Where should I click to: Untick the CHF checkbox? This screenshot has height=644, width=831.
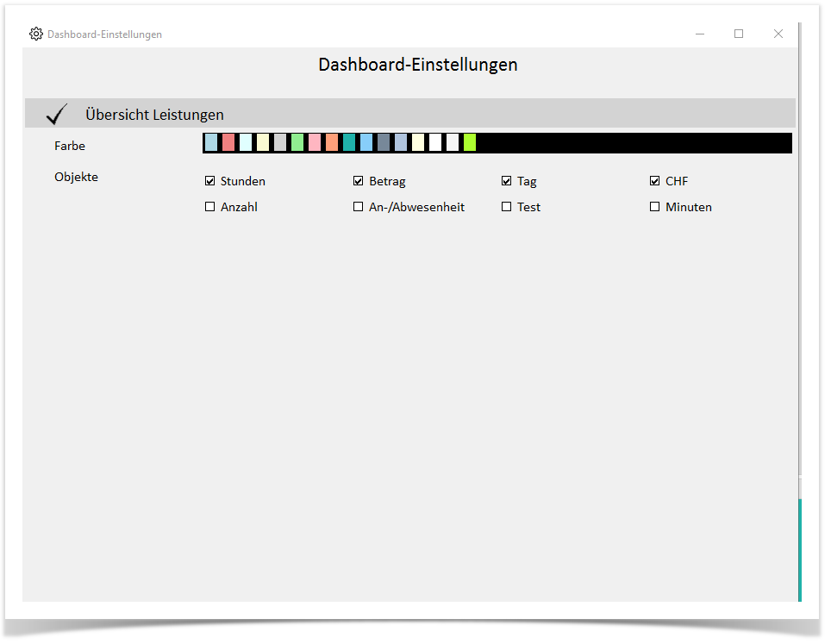click(655, 181)
